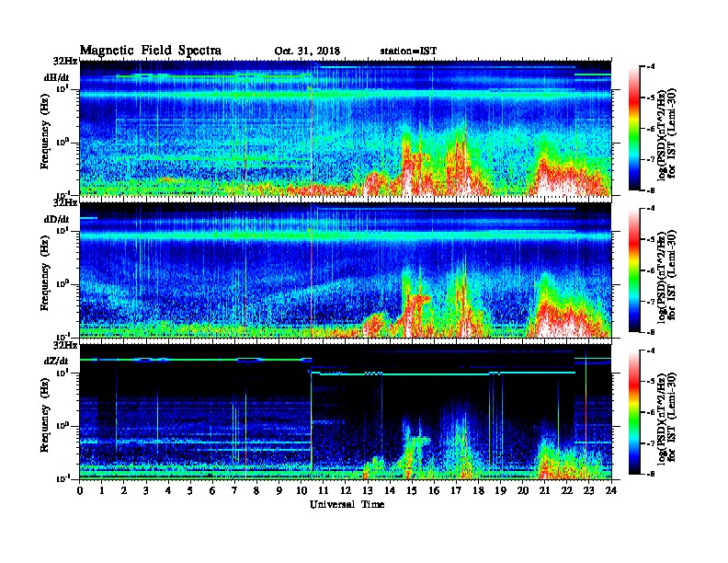The height and width of the screenshot is (563, 728).
Task: Click hour tick label "8" on the time axis
Action: point(256,490)
